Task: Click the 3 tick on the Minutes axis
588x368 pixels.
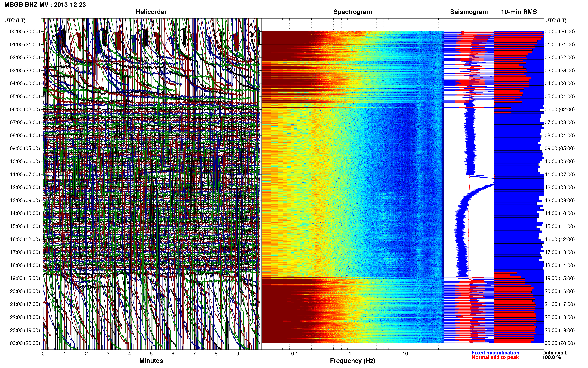Action: 108,354
